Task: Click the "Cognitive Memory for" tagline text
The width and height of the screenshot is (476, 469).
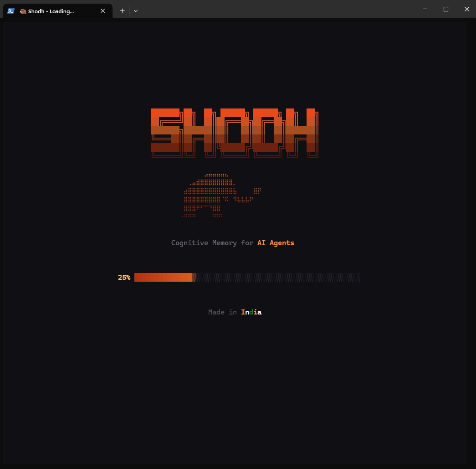Action: [212, 243]
